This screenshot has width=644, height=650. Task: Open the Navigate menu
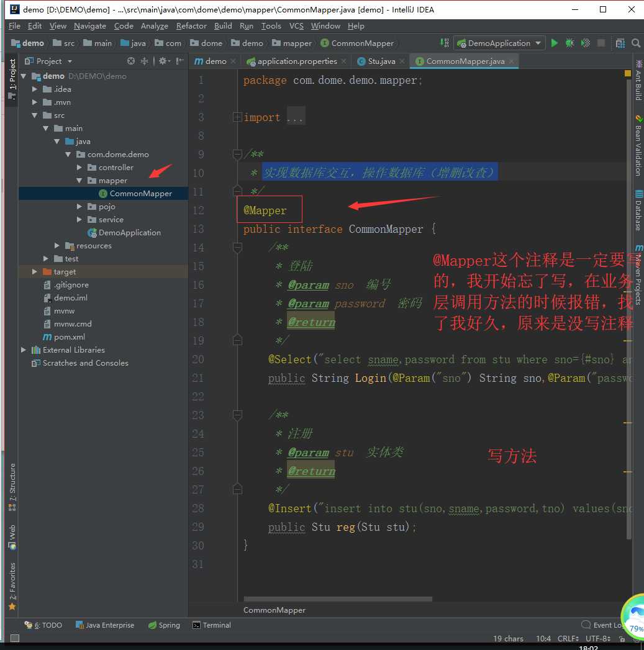(90, 25)
